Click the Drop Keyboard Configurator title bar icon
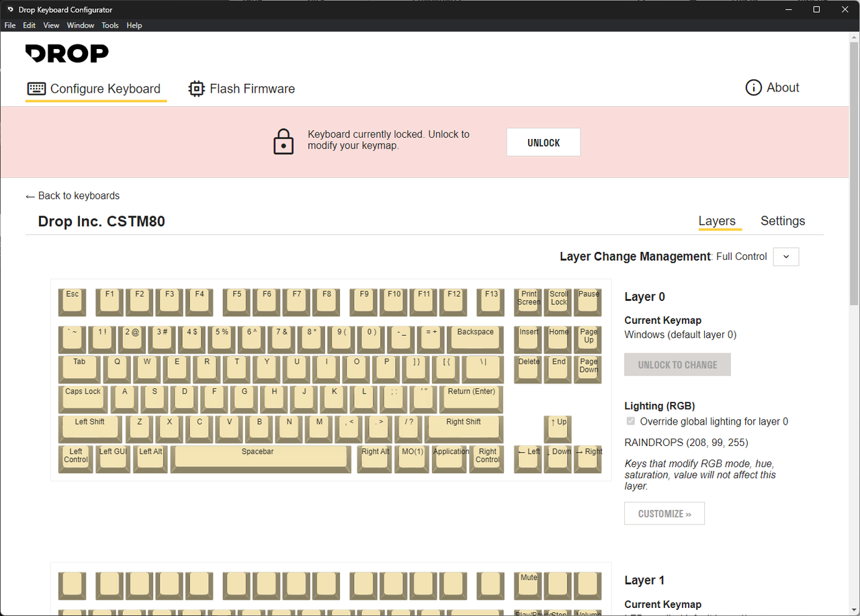The image size is (860, 616). pyautogui.click(x=10, y=9)
